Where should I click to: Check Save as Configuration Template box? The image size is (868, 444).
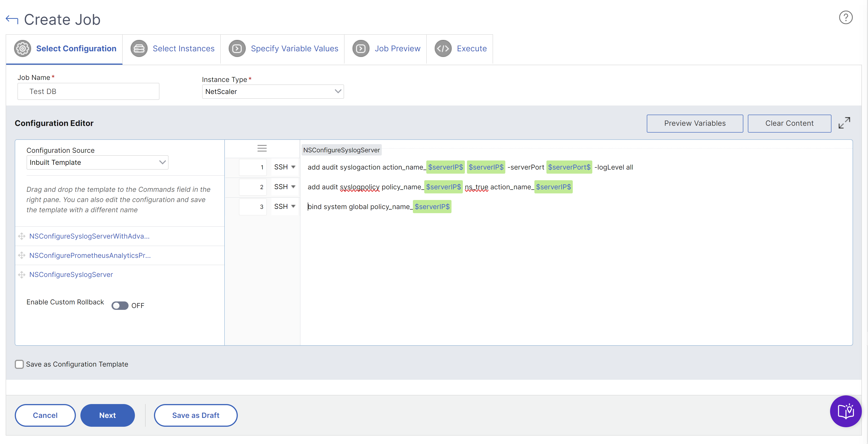19,364
